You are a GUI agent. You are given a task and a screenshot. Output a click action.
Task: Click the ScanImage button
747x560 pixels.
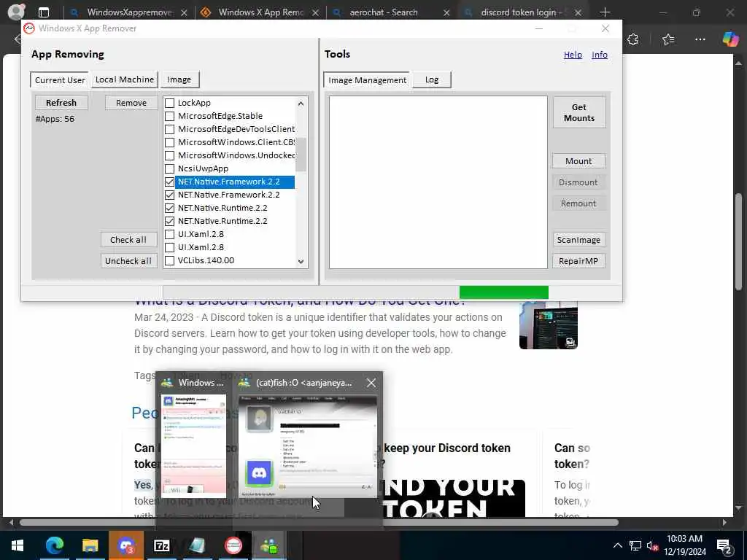tap(578, 239)
